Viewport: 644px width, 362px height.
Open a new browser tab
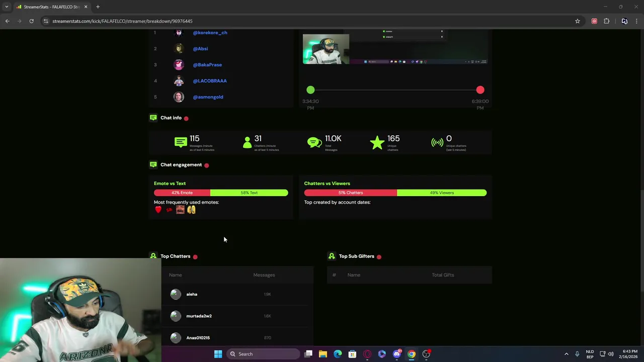pos(98,7)
